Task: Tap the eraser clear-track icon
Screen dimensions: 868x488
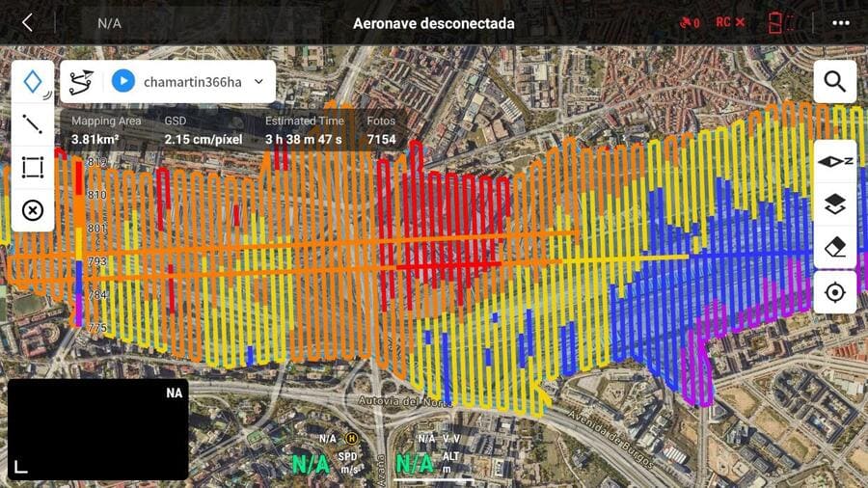Action: (x=835, y=247)
